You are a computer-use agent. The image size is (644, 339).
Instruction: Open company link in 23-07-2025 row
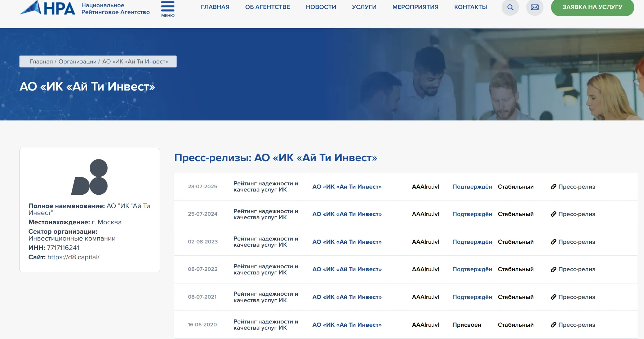[x=347, y=186]
